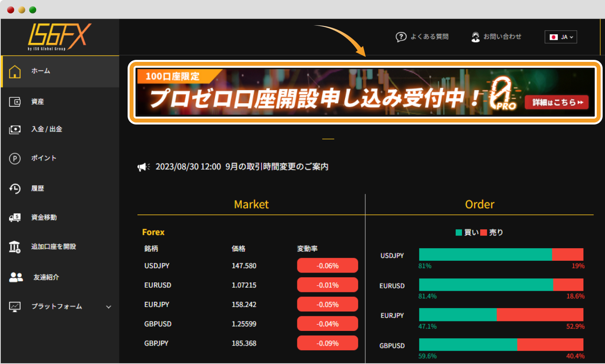Click the FAQ question mark icon

tap(401, 37)
